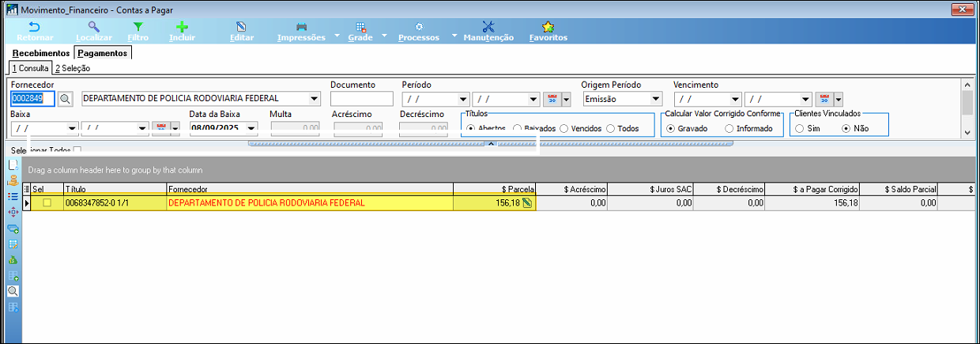
Task: Click the coin stack sidebar icon
Action: click(x=13, y=180)
